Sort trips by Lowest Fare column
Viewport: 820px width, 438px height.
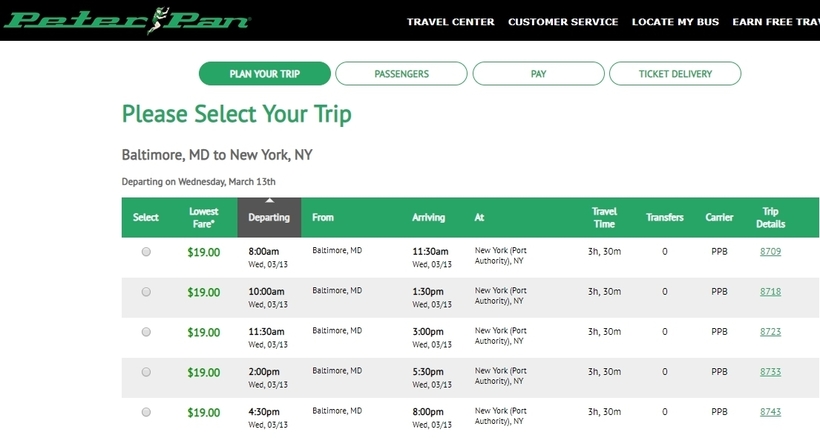point(203,217)
